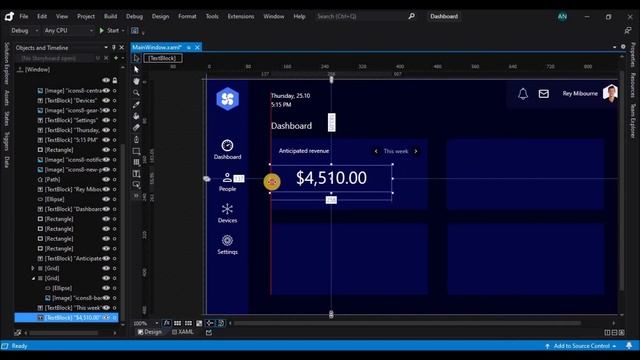This screenshot has height=360, width=640.
Task: Select the TextBlock text tool
Action: coord(136,174)
